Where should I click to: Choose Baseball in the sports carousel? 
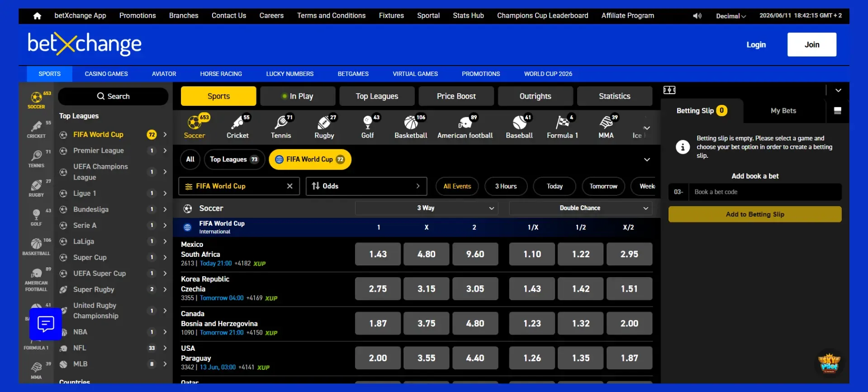click(x=519, y=127)
